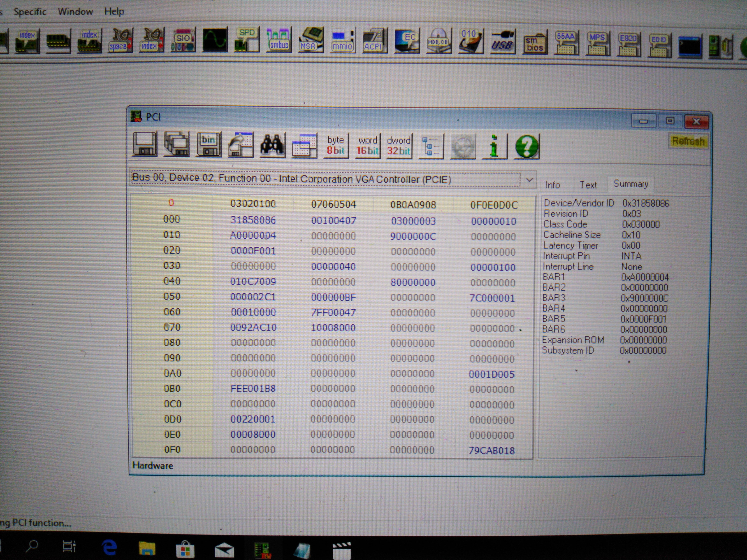The image size is (747, 560).
Task: Open the mmio memory tool
Action: (x=343, y=41)
